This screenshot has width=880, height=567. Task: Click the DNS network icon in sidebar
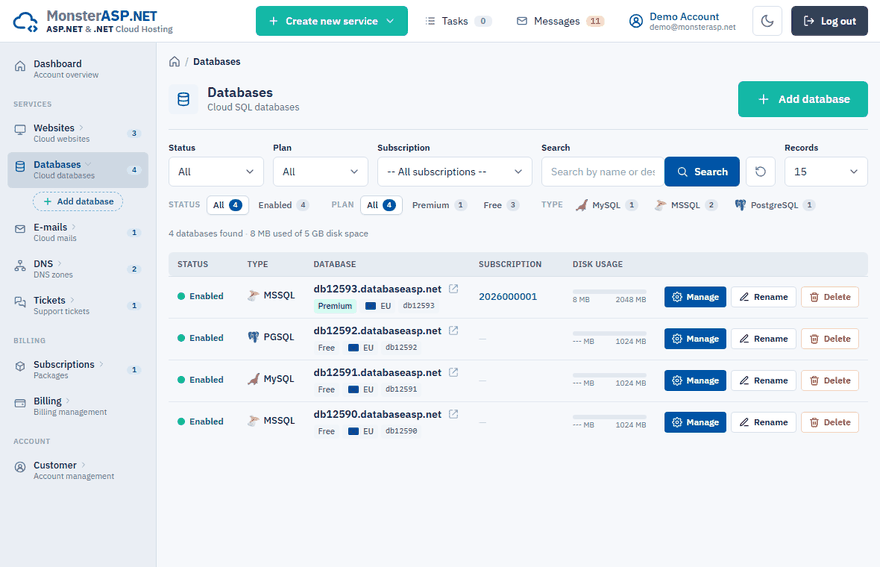click(x=20, y=266)
